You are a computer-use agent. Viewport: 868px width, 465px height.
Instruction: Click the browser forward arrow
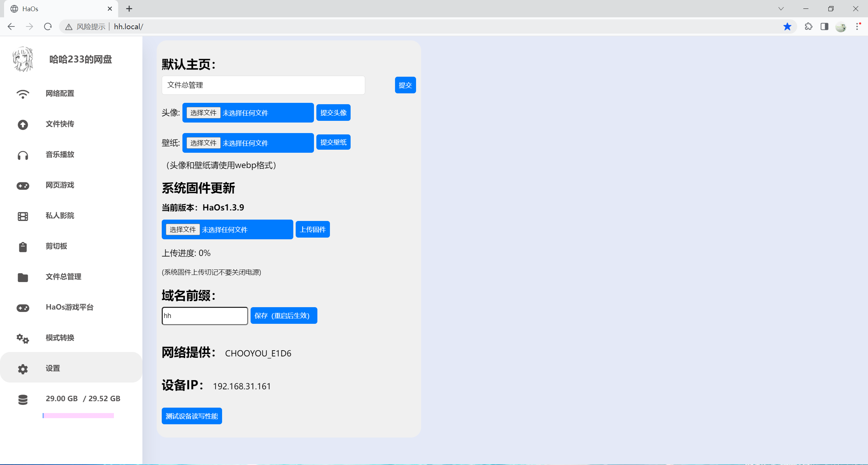(x=29, y=26)
